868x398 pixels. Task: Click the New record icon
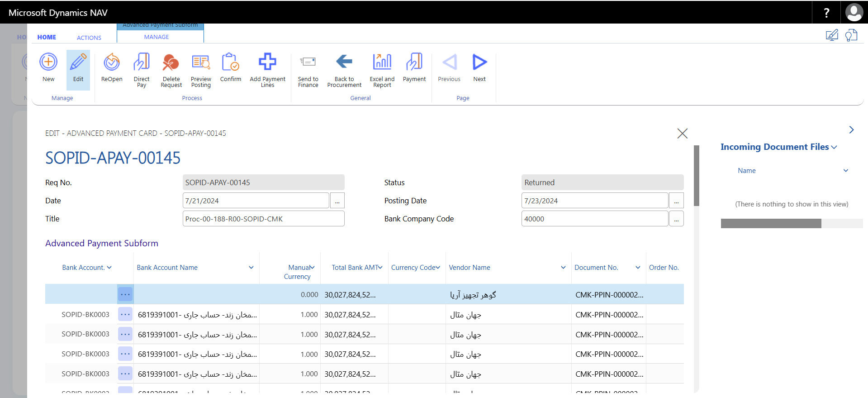[x=48, y=62]
